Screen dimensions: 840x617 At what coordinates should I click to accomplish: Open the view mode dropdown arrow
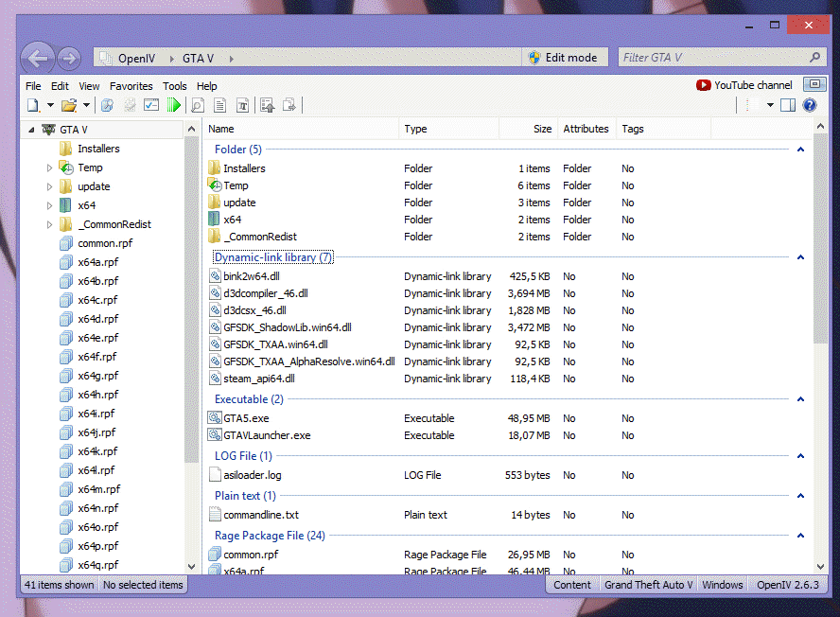pyautogui.click(x=770, y=105)
